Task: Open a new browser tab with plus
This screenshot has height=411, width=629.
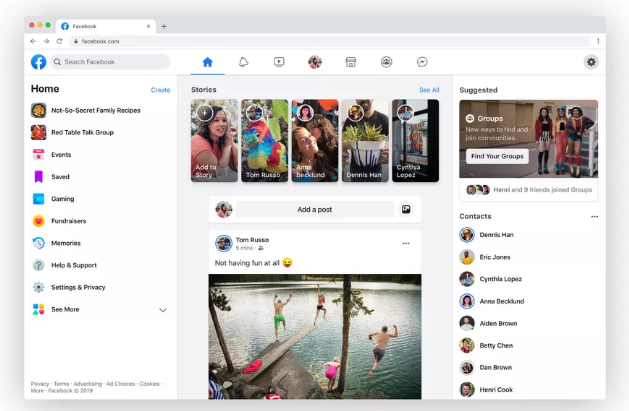Action: click(164, 26)
